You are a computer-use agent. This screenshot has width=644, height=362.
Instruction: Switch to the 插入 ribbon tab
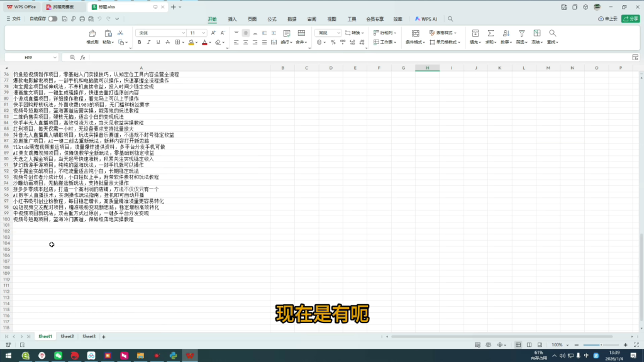coord(231,19)
